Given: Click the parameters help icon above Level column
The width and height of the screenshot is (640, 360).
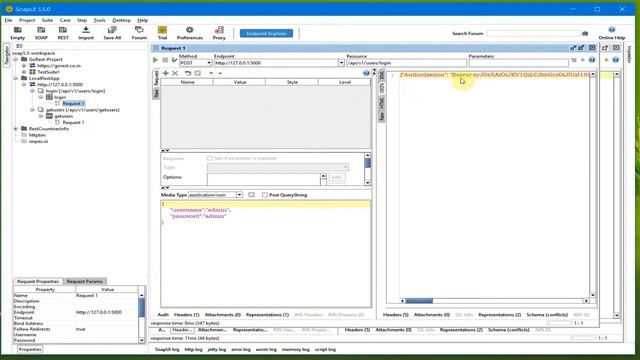Looking at the screenshot, I should click(x=366, y=73).
